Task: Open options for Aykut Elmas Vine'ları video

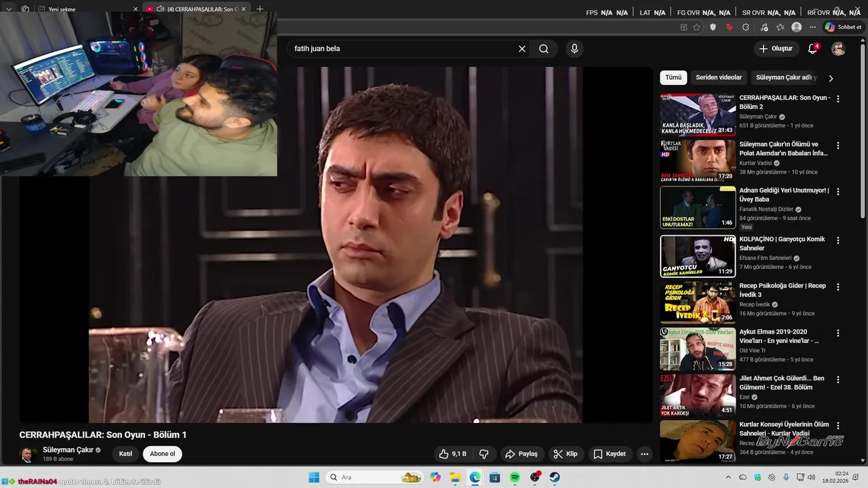Action: (x=838, y=333)
